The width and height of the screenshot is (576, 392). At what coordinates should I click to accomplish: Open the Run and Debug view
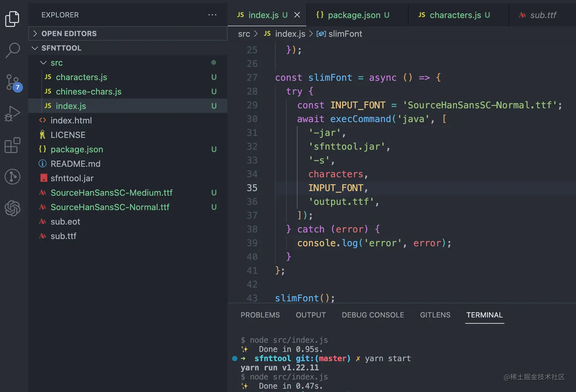pyautogui.click(x=12, y=113)
